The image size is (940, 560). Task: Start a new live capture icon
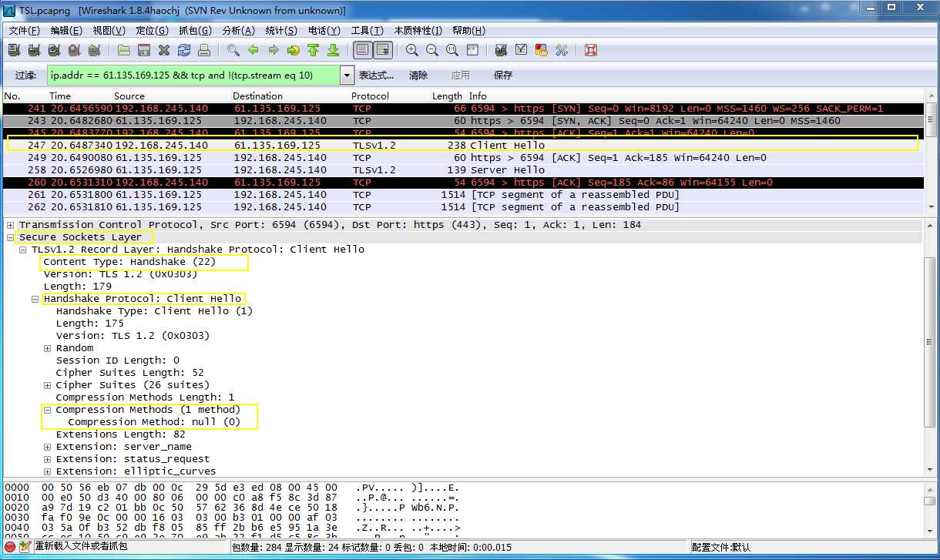pyautogui.click(x=54, y=50)
